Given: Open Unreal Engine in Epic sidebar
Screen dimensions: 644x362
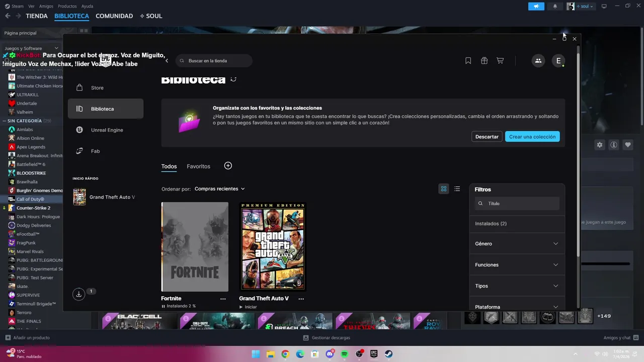Looking at the screenshot, I should [106, 130].
